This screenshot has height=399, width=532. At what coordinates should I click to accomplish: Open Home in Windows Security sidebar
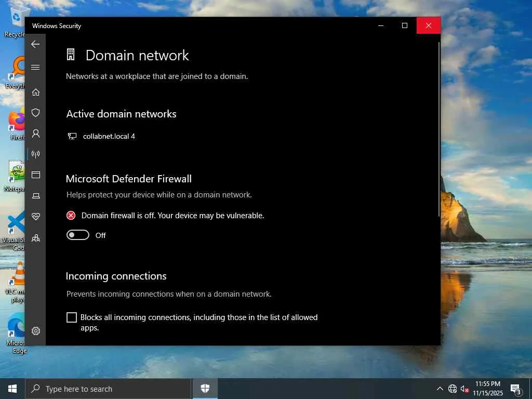(x=36, y=92)
